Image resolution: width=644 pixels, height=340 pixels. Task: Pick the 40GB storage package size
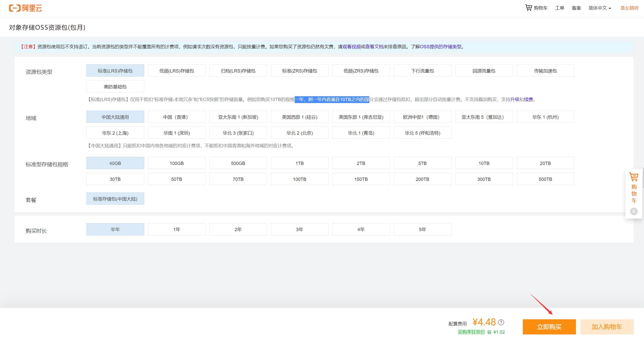point(115,163)
